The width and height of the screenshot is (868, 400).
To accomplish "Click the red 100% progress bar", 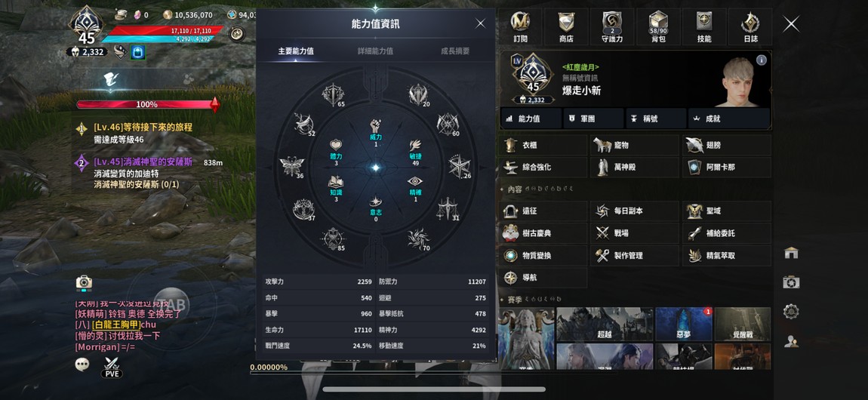I will coord(146,104).
